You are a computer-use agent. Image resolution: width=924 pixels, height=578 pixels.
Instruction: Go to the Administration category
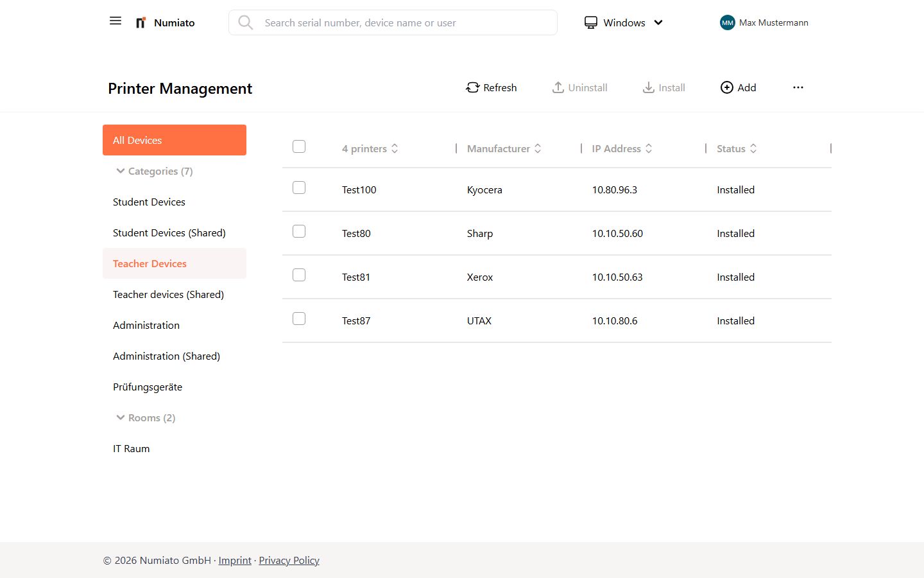click(175, 325)
